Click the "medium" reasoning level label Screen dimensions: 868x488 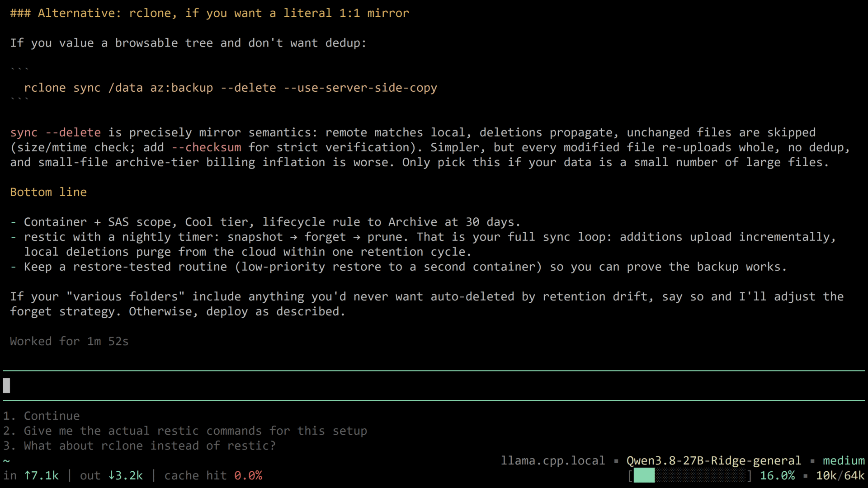[844, 460]
